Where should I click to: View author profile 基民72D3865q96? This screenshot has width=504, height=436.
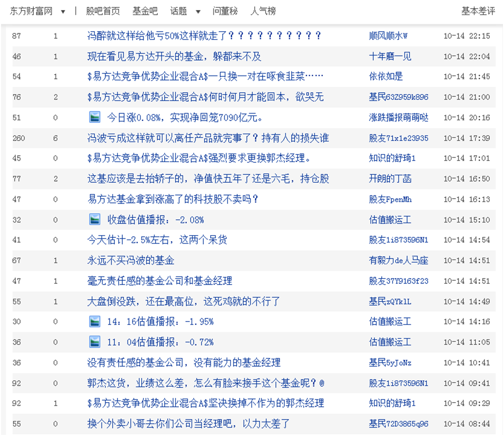(x=399, y=423)
